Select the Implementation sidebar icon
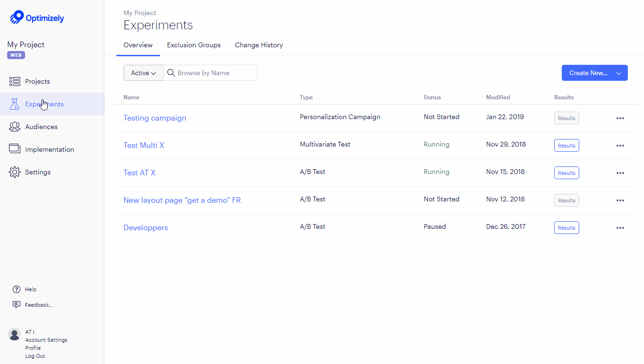This screenshot has height=364, width=644. pos(15,149)
